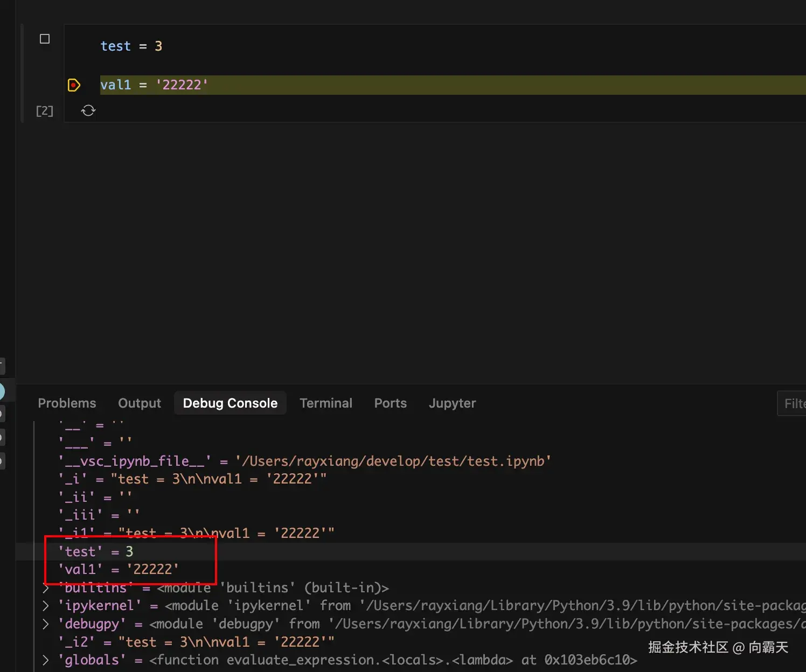Click the debug console Filter input field
Screen dimensions: 806x672
coord(792,403)
